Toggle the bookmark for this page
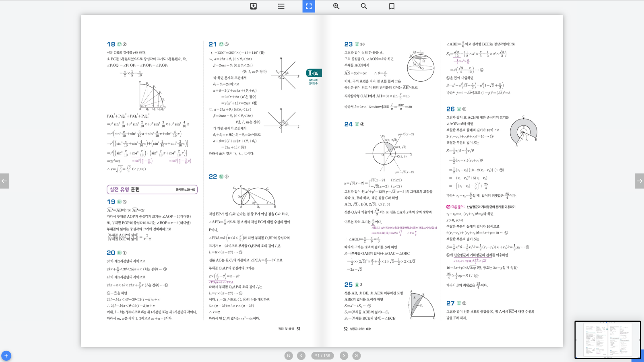Screen dimensions: 644x362 click(392, 6)
